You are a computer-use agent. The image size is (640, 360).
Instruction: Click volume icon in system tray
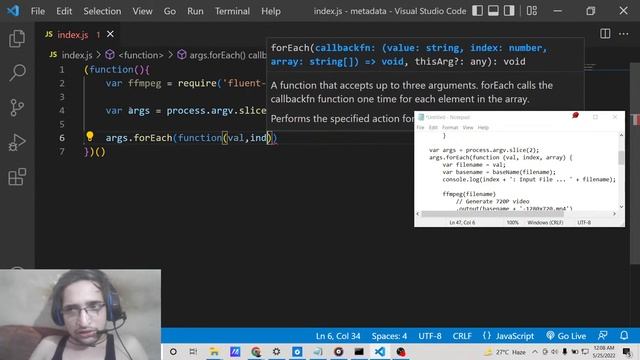(554, 351)
